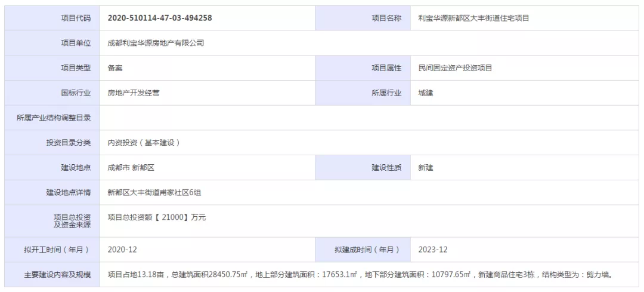Select value 民间固定资产投资项目
This screenshot has height=292, width=644.
[x=455, y=68]
